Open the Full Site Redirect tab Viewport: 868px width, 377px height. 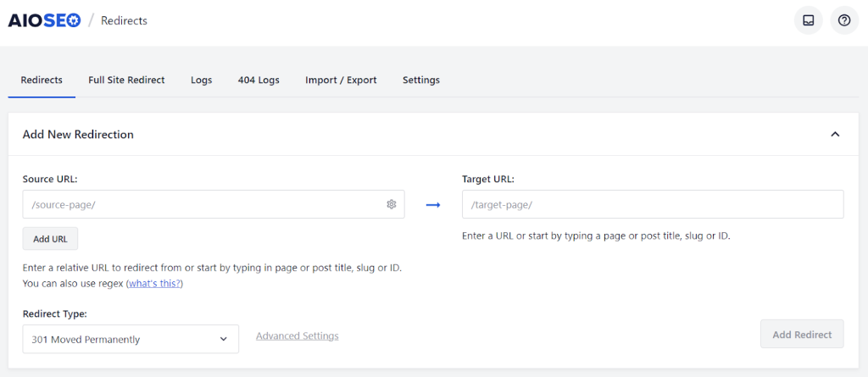pyautogui.click(x=126, y=80)
